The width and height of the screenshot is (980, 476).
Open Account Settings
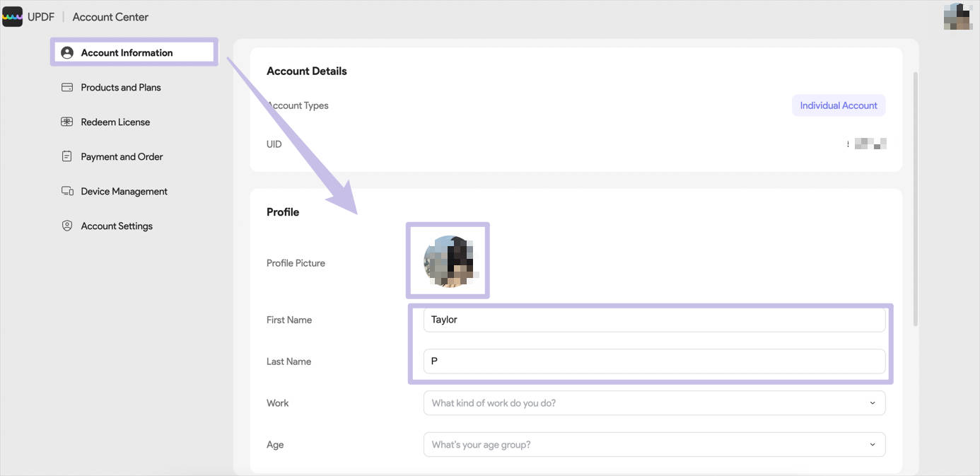[x=117, y=226]
